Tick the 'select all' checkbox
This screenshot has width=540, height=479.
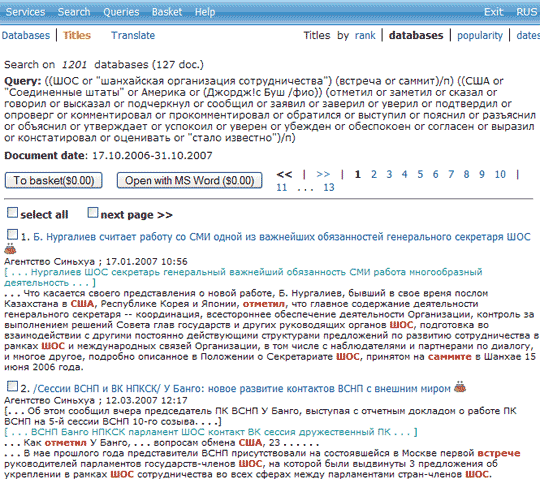[x=12, y=212]
